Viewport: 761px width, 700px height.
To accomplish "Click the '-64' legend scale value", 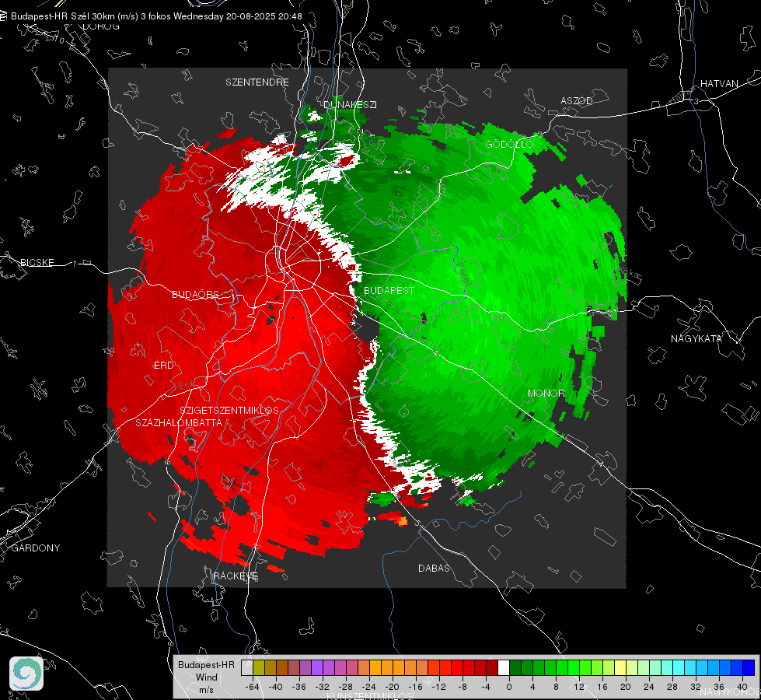I will click(253, 687).
